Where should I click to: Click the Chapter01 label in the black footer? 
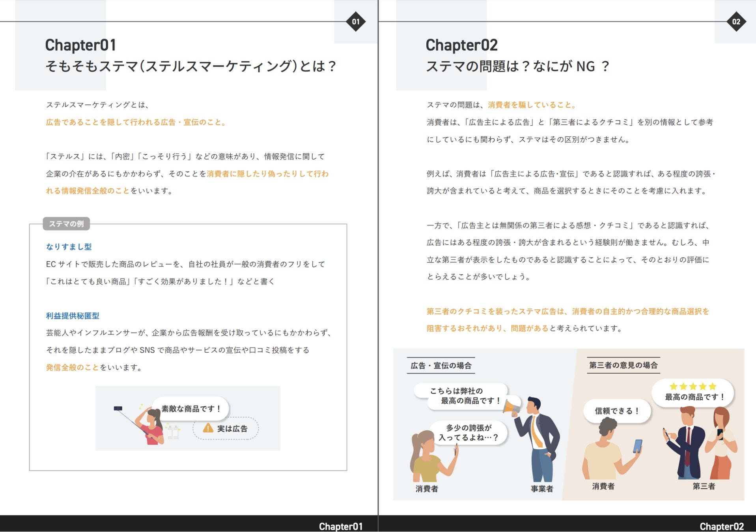click(341, 526)
